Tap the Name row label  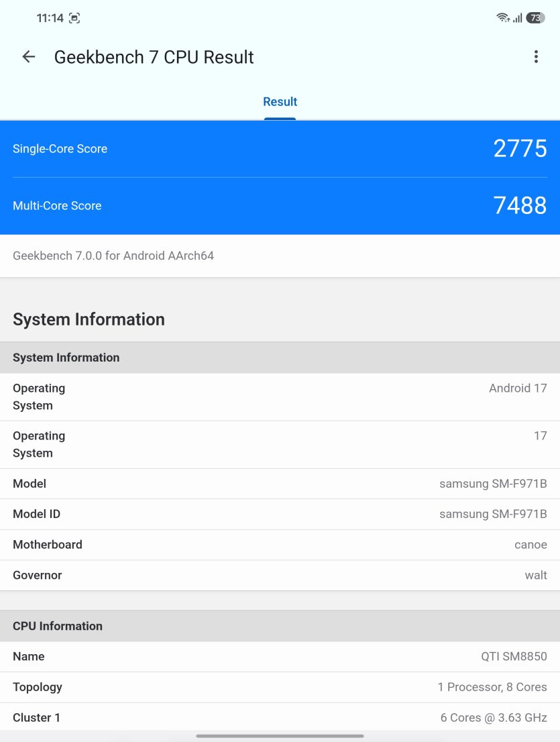tap(28, 656)
